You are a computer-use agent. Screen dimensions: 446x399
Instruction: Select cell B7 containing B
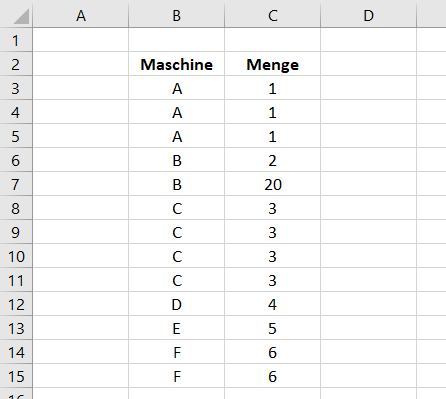point(177,184)
